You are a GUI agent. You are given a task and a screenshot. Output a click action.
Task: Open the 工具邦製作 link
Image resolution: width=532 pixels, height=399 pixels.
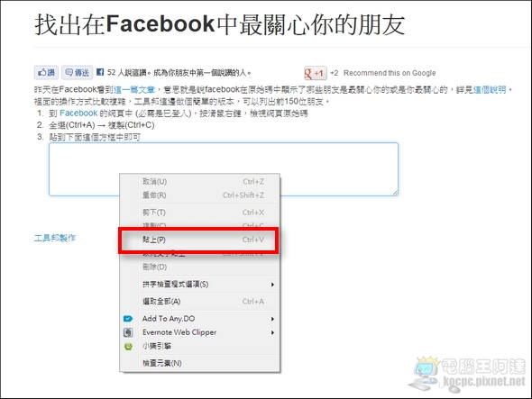tap(55, 238)
